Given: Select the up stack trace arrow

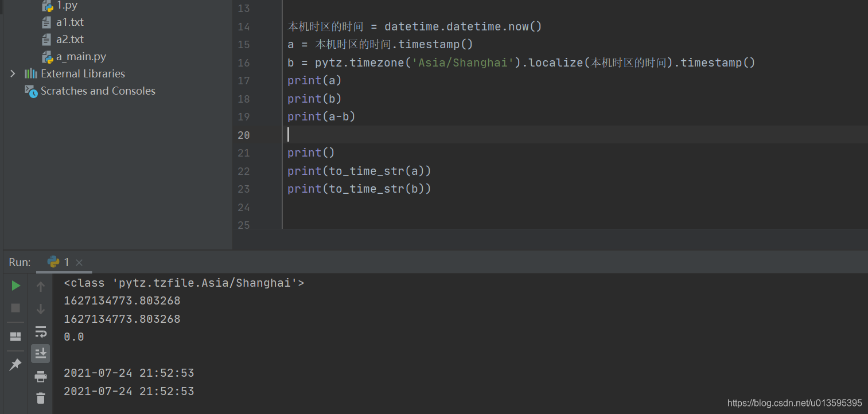Looking at the screenshot, I should (40, 286).
